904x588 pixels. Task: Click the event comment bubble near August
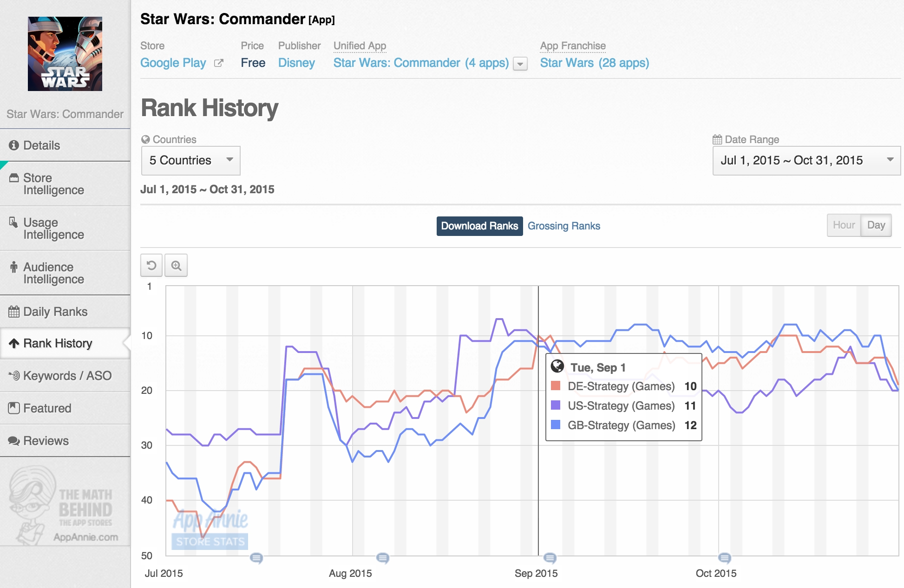(x=382, y=557)
